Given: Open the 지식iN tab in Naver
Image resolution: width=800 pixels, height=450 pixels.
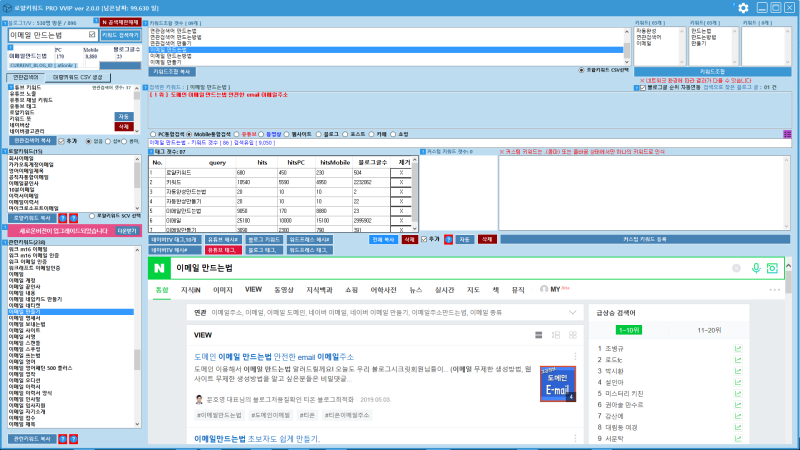Looking at the screenshot, I should [x=190, y=290].
